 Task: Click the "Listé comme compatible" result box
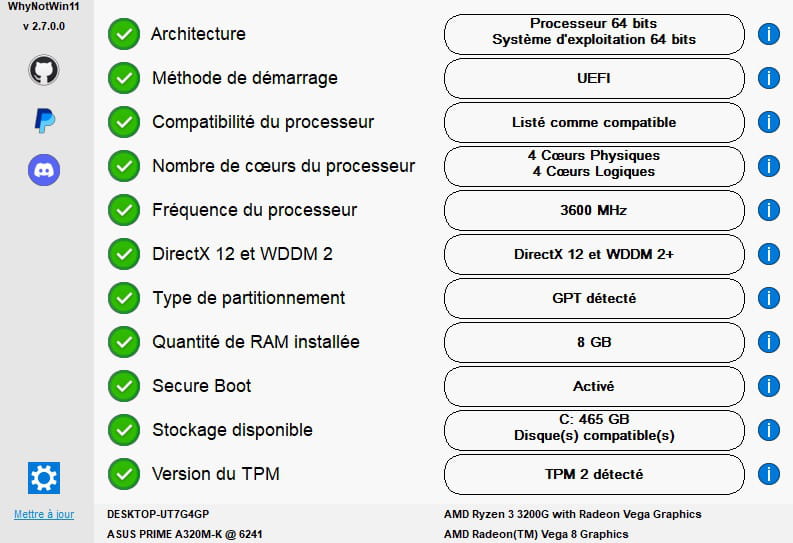594,122
